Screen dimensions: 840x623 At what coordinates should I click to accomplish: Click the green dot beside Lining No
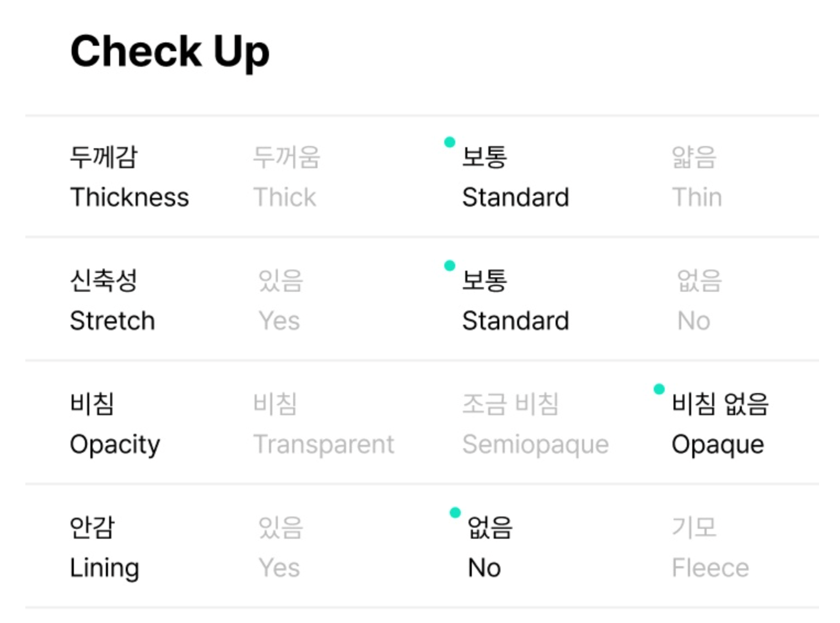pos(455,513)
